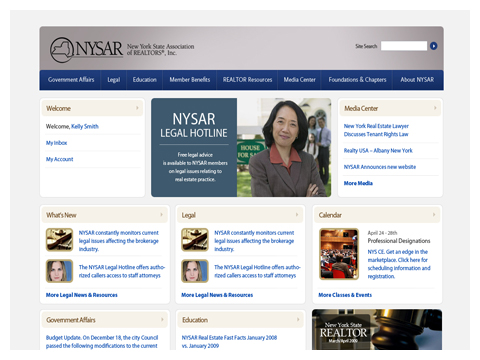This screenshot has height=360, width=480.
Task: Expand the What's New panel arrow
Action: [x=161, y=215]
